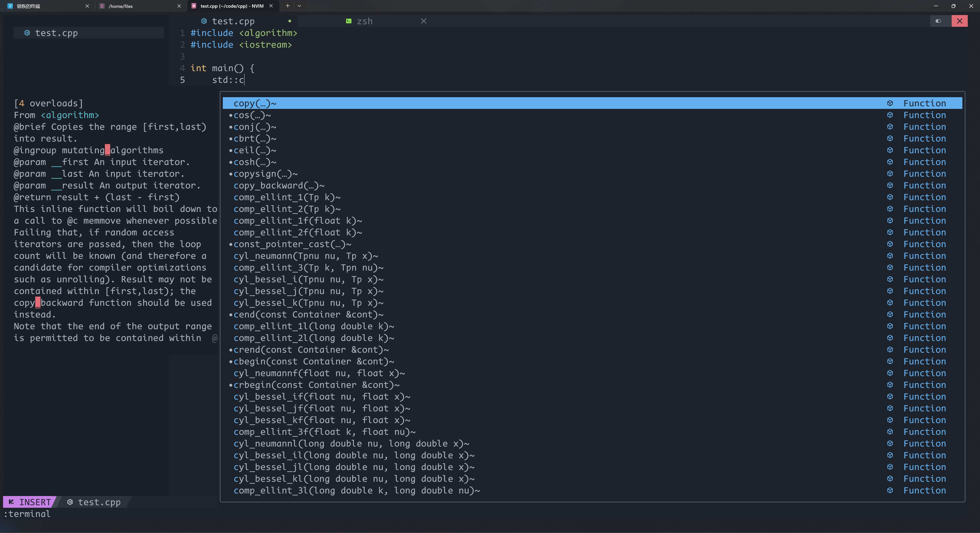Open the tab list dropdown chevron in title bar

tap(299, 6)
